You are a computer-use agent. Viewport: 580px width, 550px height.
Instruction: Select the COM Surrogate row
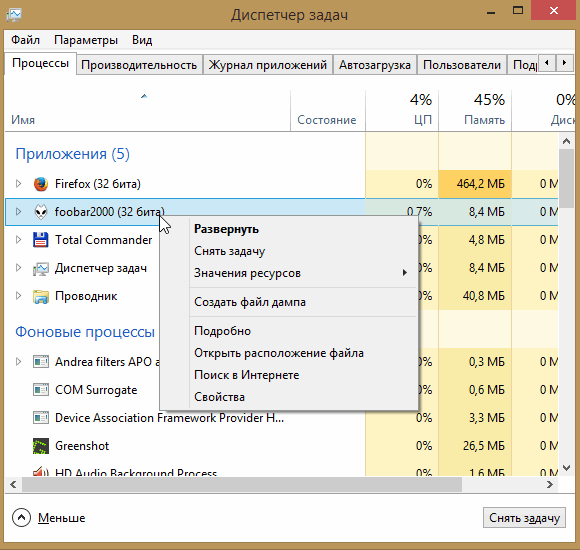[281, 389]
